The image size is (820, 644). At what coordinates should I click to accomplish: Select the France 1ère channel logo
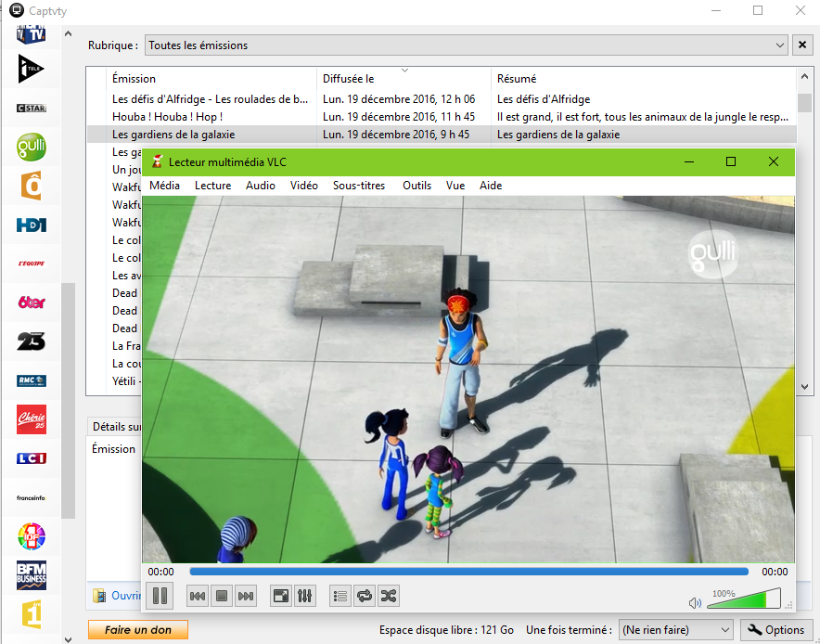[x=32, y=614]
